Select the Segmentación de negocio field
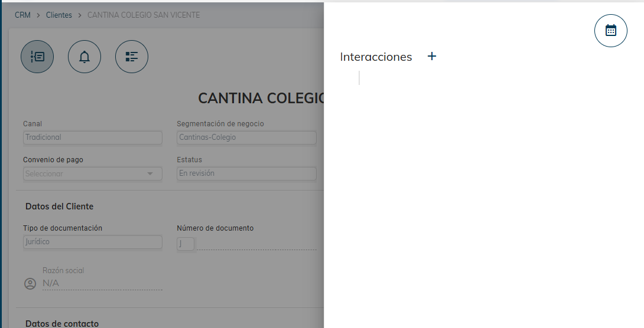644x328 pixels. coord(246,137)
